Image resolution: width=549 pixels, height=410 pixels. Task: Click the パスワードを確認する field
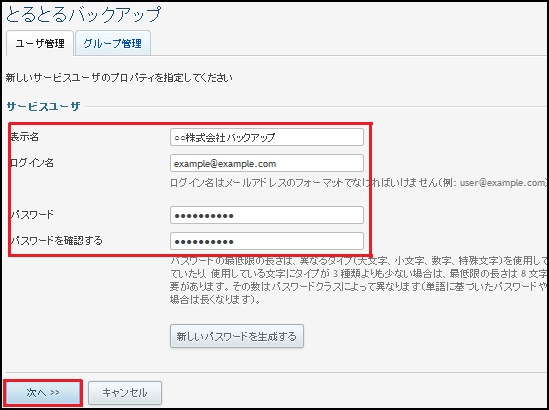click(267, 241)
